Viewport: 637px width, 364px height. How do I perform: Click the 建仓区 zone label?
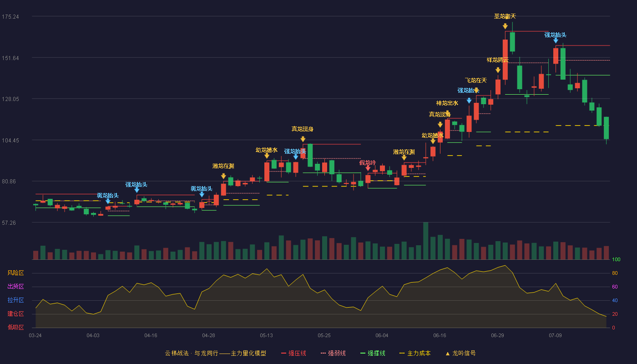point(16,314)
